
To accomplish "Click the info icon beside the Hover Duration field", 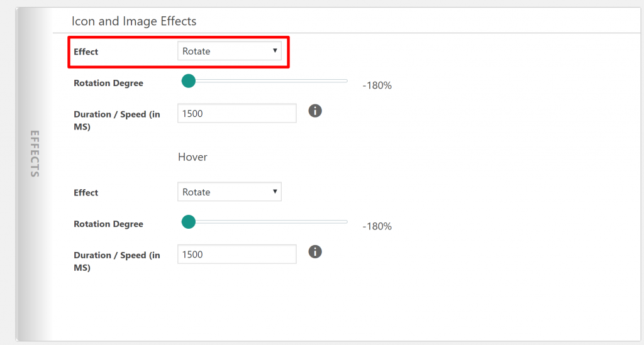I will pos(315,252).
